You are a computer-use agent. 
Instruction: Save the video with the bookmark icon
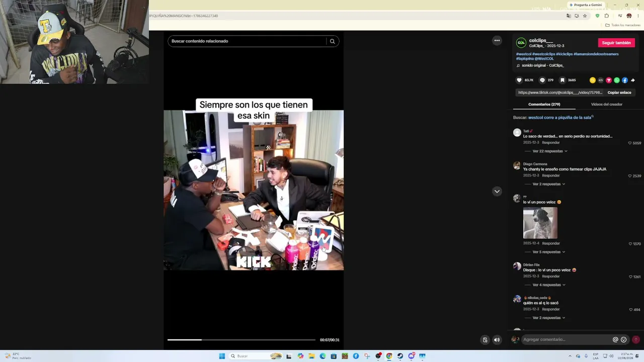[562, 80]
